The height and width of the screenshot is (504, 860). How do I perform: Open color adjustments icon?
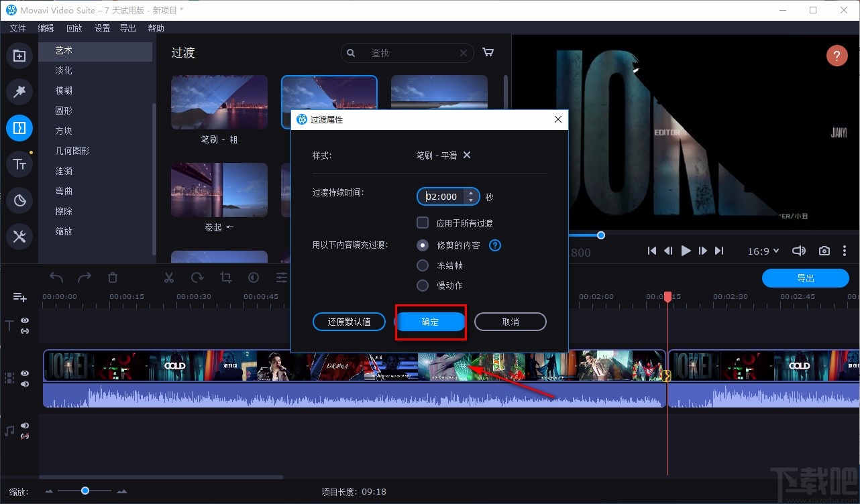coord(254,277)
